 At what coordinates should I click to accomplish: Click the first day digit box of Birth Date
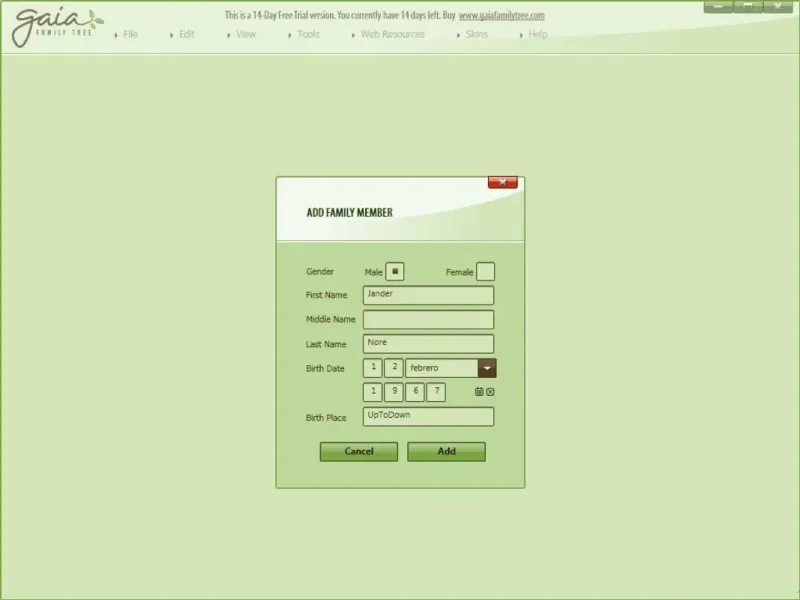click(x=373, y=368)
